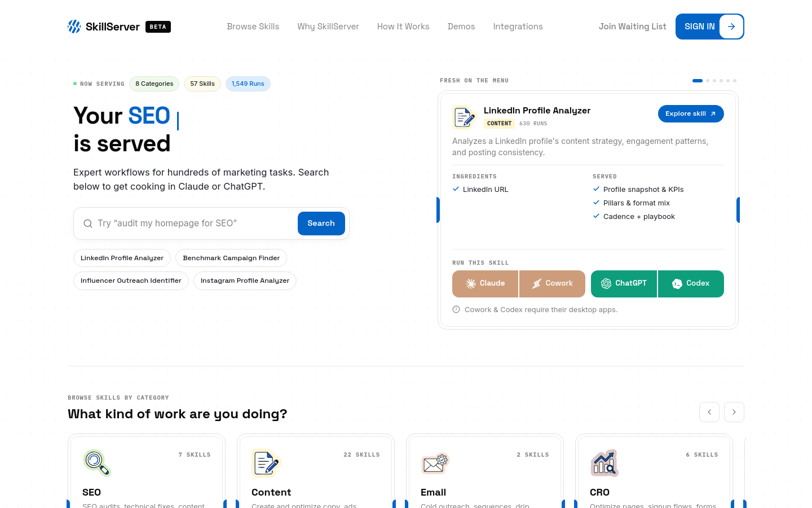Open the CRO chart category icon
The height and width of the screenshot is (508, 812).
[604, 463]
